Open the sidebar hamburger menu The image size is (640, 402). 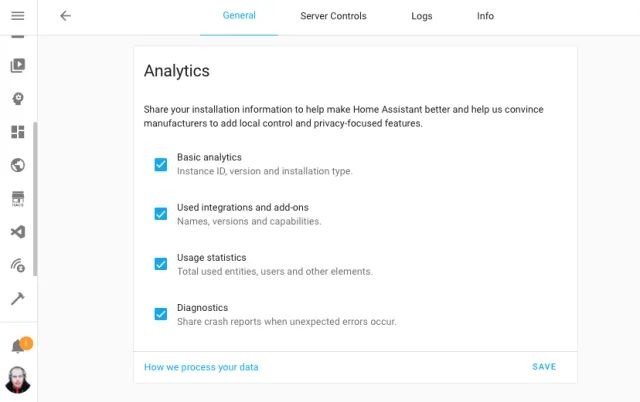pyautogui.click(x=17, y=16)
